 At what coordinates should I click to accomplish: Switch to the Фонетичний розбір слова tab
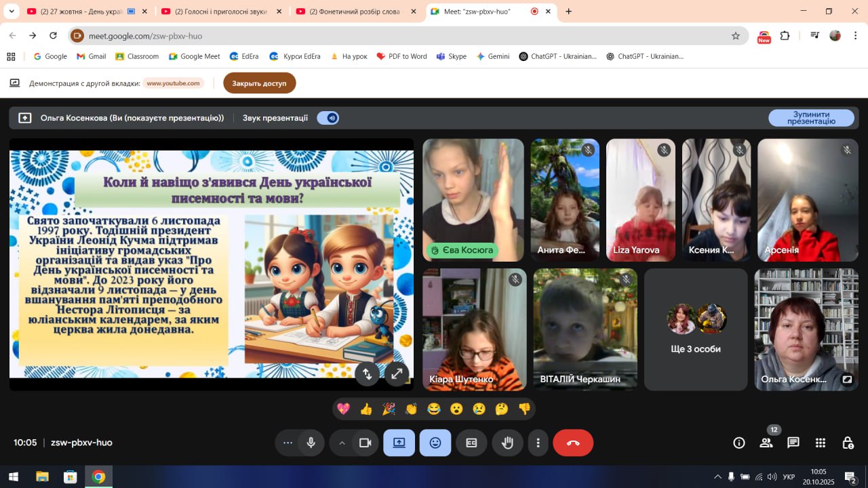(x=353, y=12)
